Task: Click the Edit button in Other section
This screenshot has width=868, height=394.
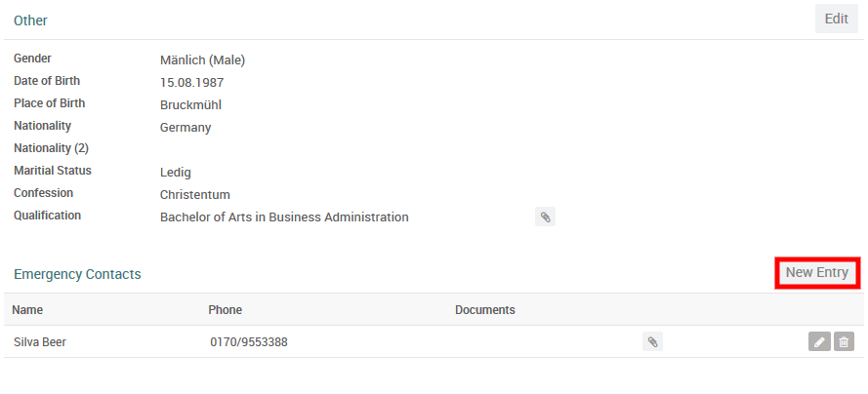Action: [836, 19]
